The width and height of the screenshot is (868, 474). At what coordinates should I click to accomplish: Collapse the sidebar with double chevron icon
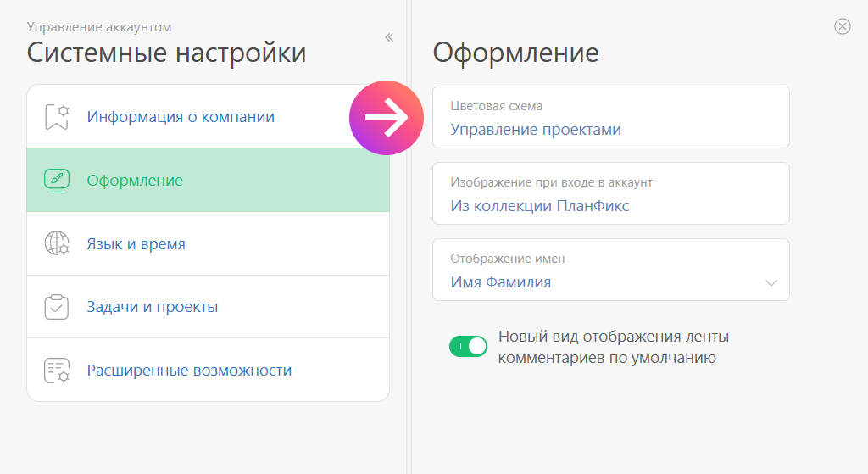[389, 37]
